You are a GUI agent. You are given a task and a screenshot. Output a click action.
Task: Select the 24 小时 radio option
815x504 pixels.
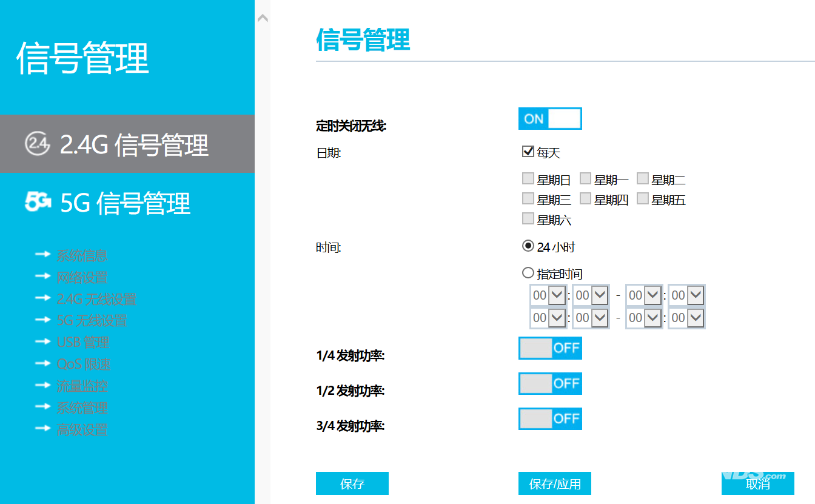point(528,246)
